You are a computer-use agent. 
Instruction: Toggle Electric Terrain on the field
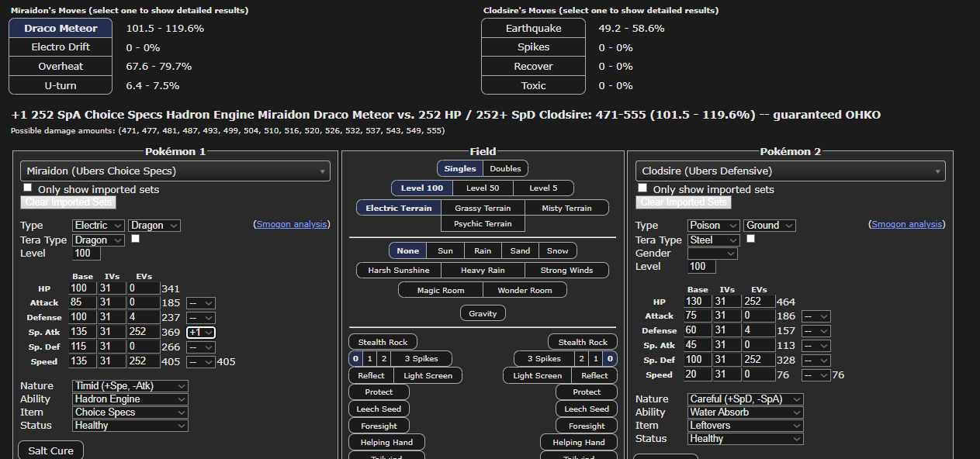click(399, 208)
